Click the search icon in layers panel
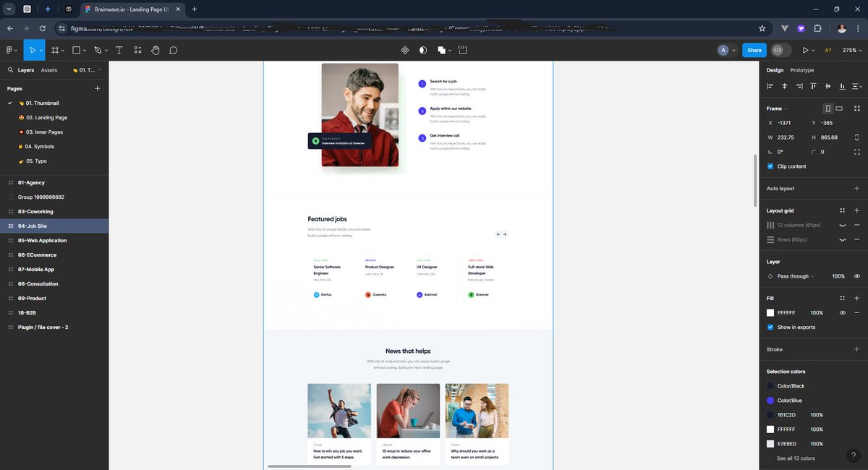 tap(10, 70)
